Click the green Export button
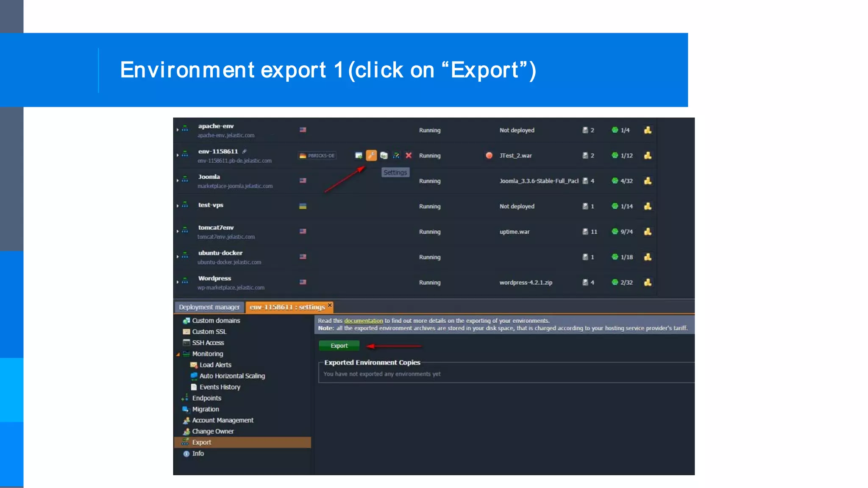This screenshot has width=868, height=488. point(339,346)
